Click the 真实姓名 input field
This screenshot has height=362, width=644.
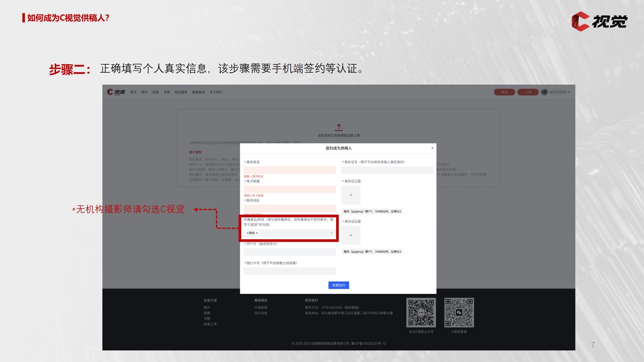click(290, 170)
